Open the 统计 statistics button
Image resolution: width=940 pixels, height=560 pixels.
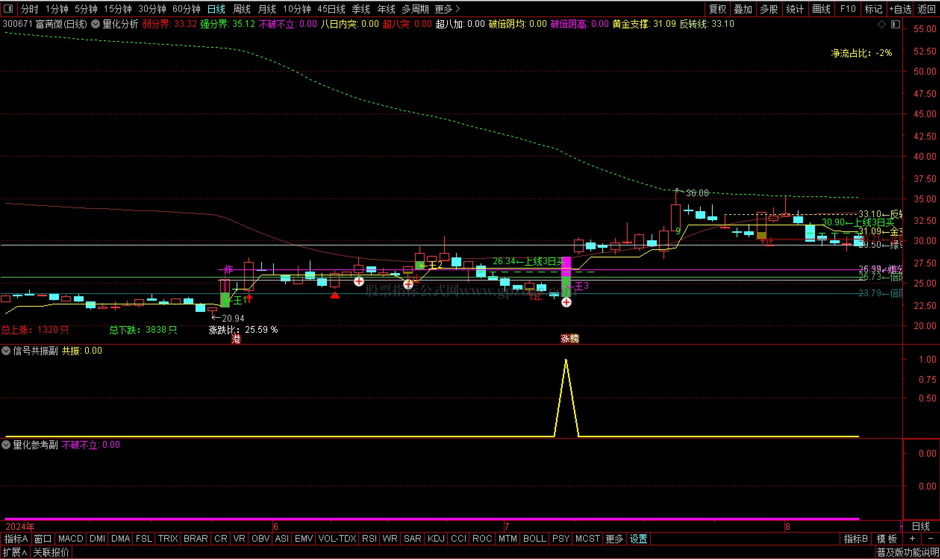[x=795, y=9]
